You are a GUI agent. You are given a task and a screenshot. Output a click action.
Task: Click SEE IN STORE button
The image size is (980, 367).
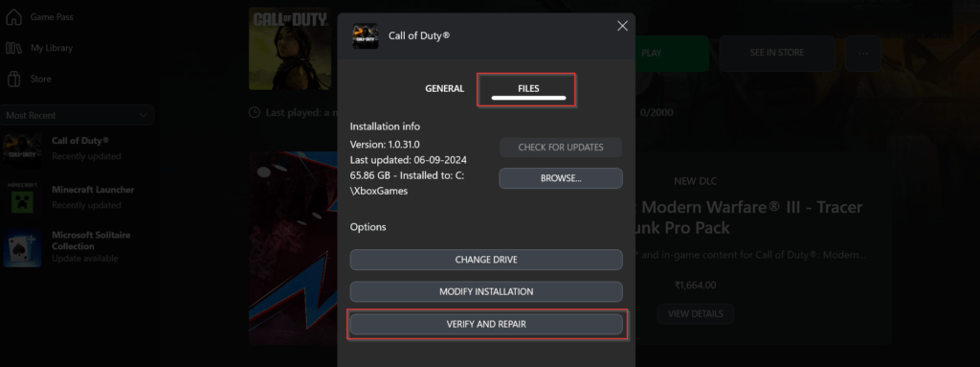click(777, 54)
